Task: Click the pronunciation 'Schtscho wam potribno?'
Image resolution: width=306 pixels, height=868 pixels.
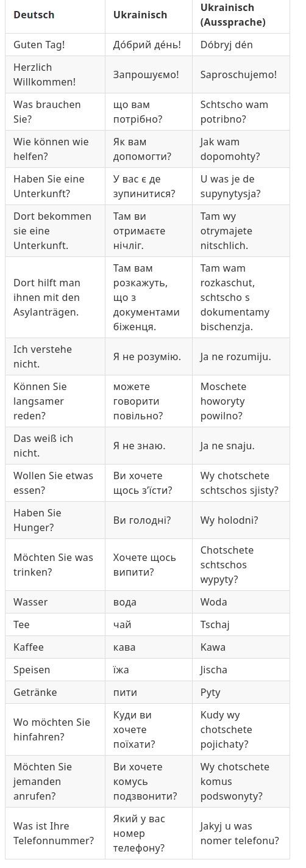Action: point(234,112)
